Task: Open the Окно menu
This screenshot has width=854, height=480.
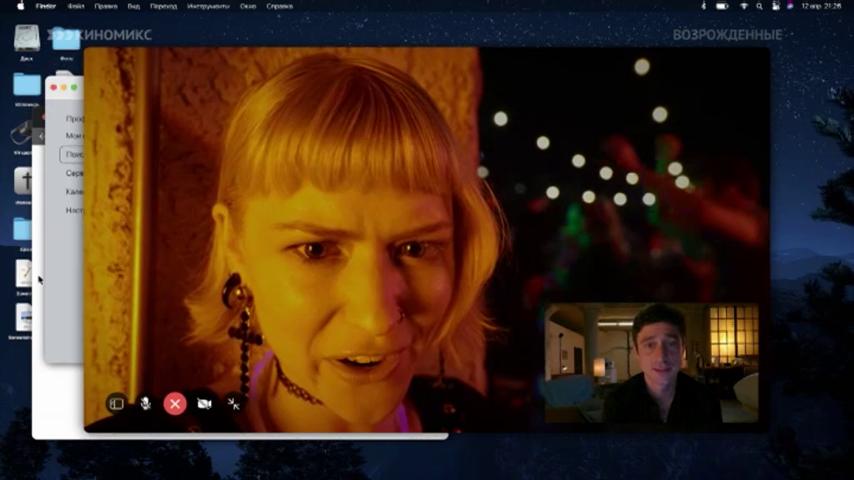Action: point(248,6)
